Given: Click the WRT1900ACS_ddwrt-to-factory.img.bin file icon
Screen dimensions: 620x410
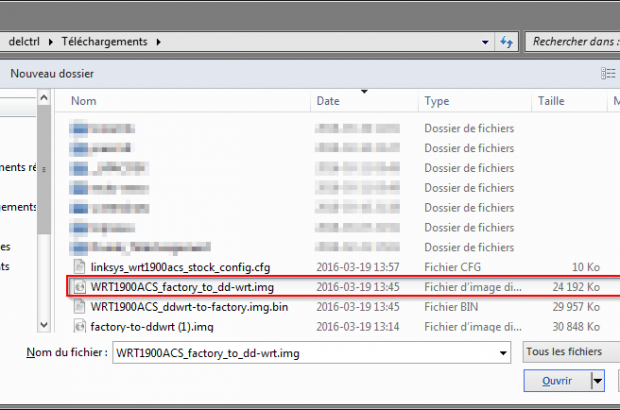Looking at the screenshot, I should tap(80, 306).
